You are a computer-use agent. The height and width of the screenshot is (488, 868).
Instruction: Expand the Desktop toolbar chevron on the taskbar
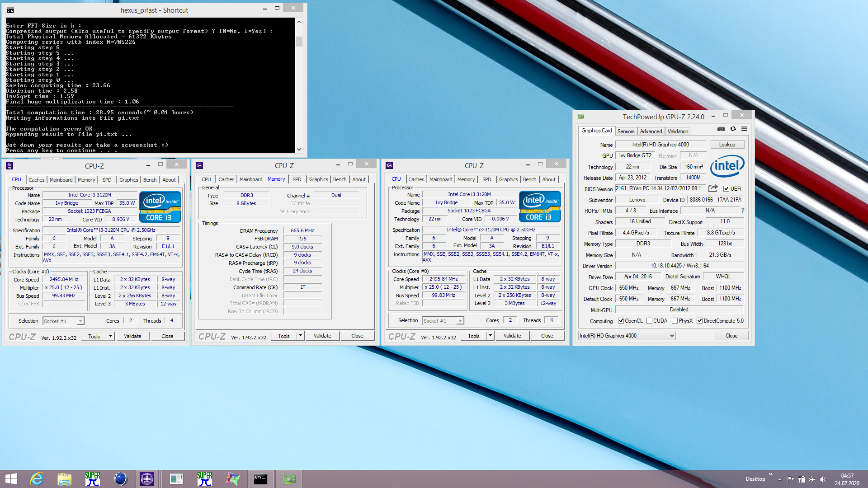770,474
